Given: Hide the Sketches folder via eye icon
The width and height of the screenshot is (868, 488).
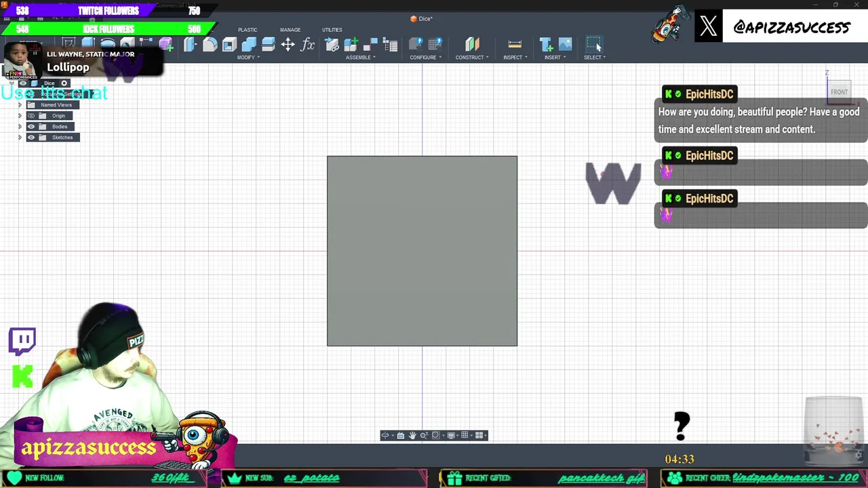Looking at the screenshot, I should (x=31, y=138).
